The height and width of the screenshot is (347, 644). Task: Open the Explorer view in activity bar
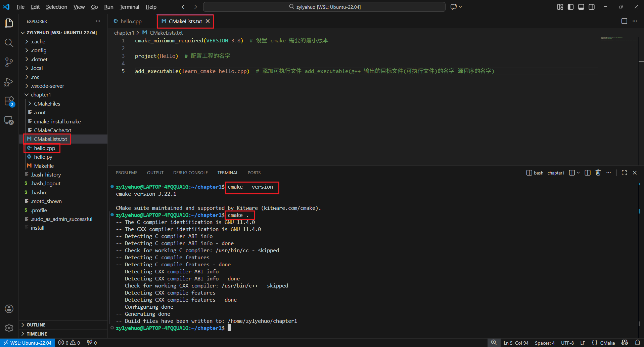click(9, 23)
